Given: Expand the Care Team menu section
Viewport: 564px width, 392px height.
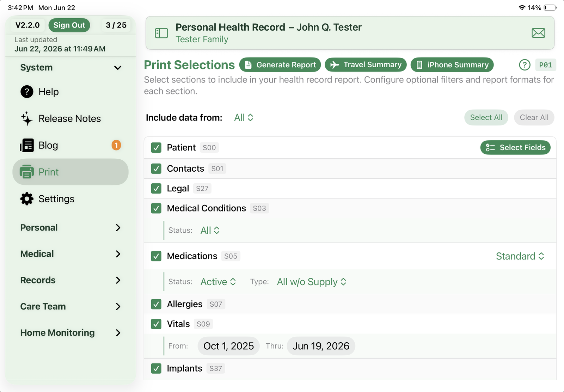Looking at the screenshot, I should pyautogui.click(x=70, y=306).
